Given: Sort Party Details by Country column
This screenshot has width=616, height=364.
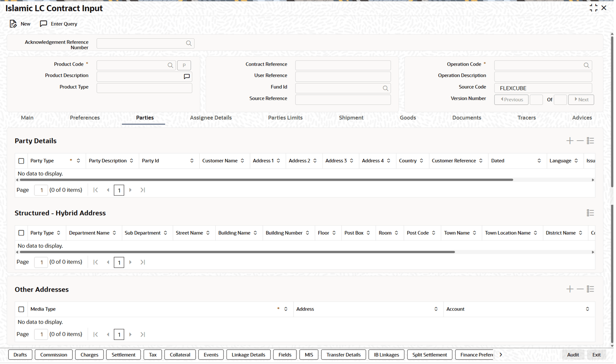Looking at the screenshot, I should (x=421, y=161).
